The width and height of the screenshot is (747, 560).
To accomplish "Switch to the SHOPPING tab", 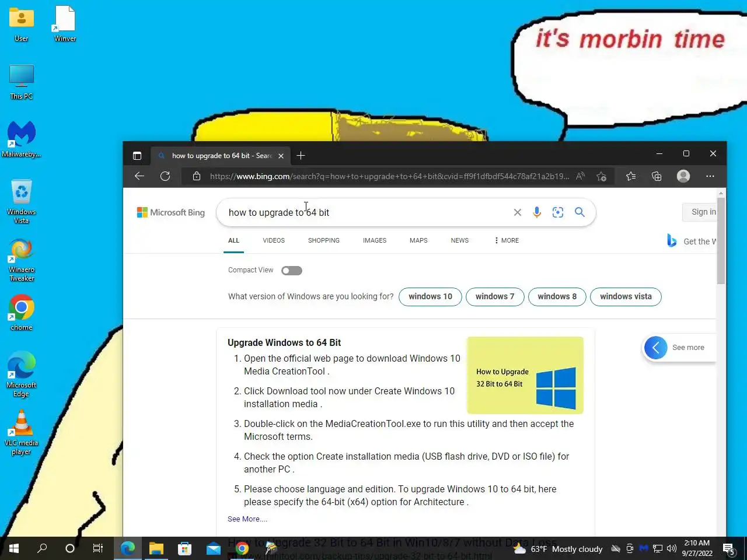I will tap(324, 240).
